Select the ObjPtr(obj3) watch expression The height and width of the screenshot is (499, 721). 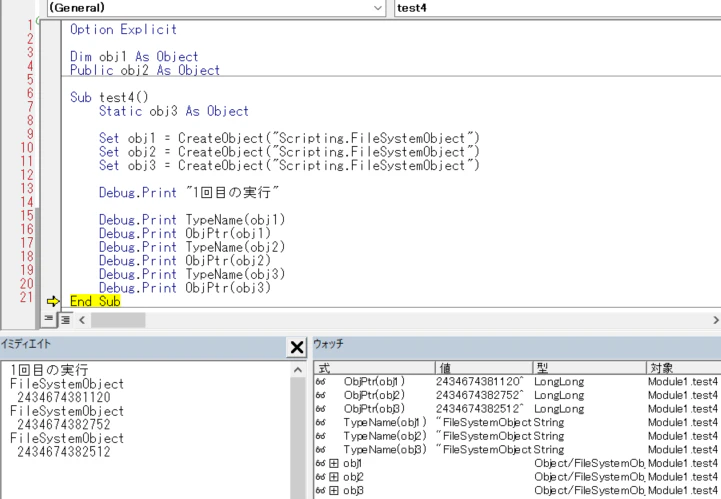pos(374,409)
